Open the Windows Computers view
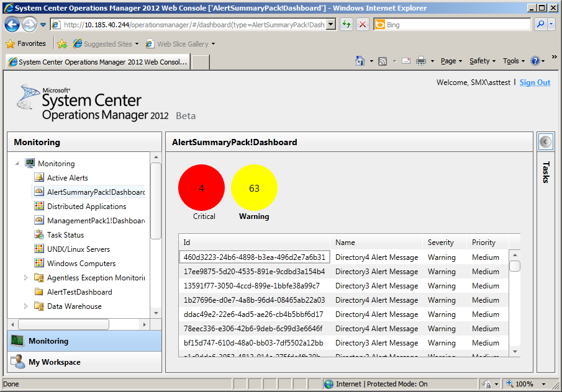 click(81, 264)
